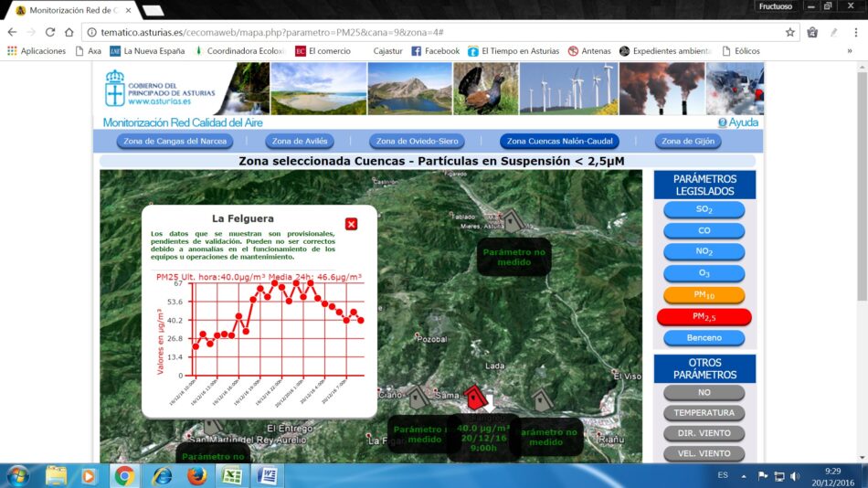The image size is (868, 488).
Task: Choose the CO parameter
Action: [704, 230]
